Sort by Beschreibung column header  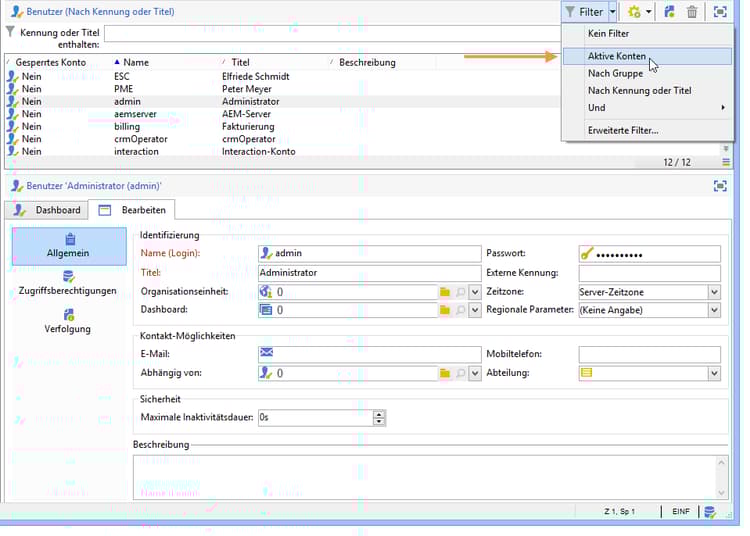click(x=367, y=62)
